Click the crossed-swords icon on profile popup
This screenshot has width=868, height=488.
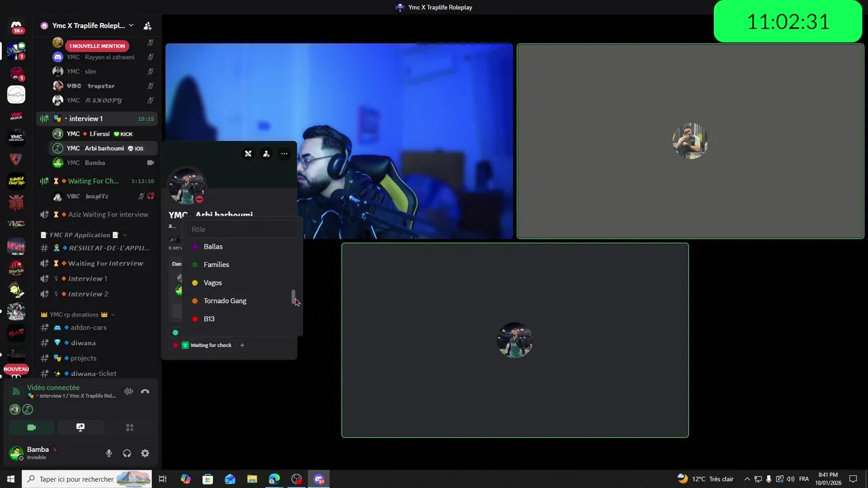click(248, 154)
